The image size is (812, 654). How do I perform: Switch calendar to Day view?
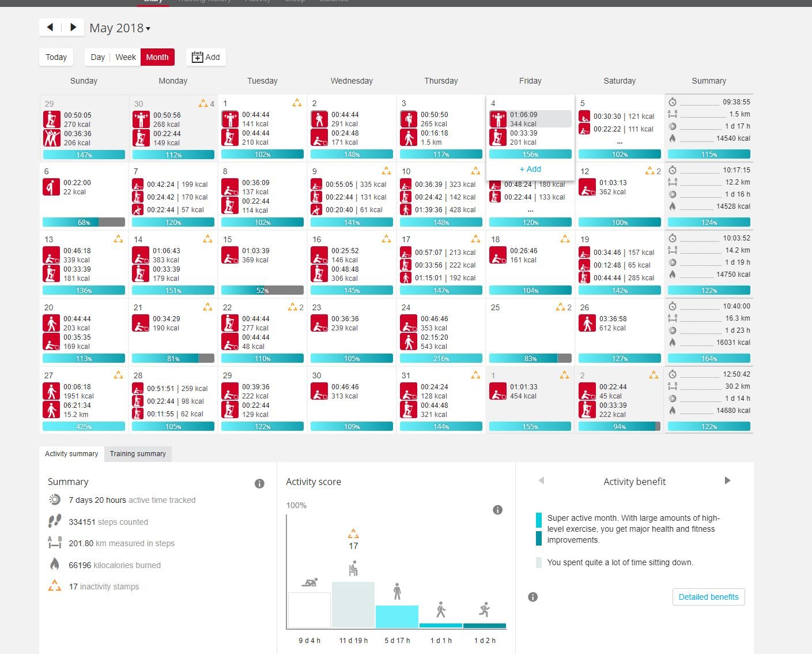(x=97, y=57)
